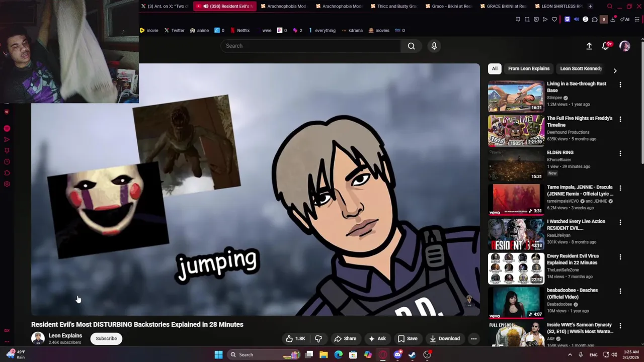Share the Resident Evil video

pos(345,339)
